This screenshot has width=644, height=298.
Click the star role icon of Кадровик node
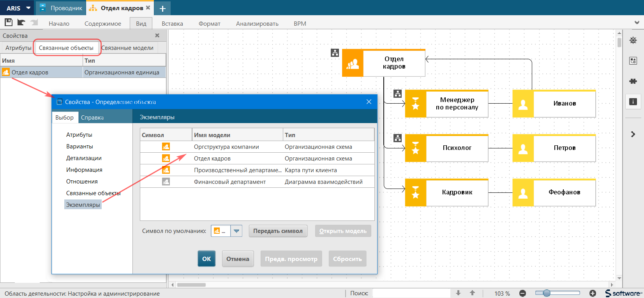(x=416, y=193)
